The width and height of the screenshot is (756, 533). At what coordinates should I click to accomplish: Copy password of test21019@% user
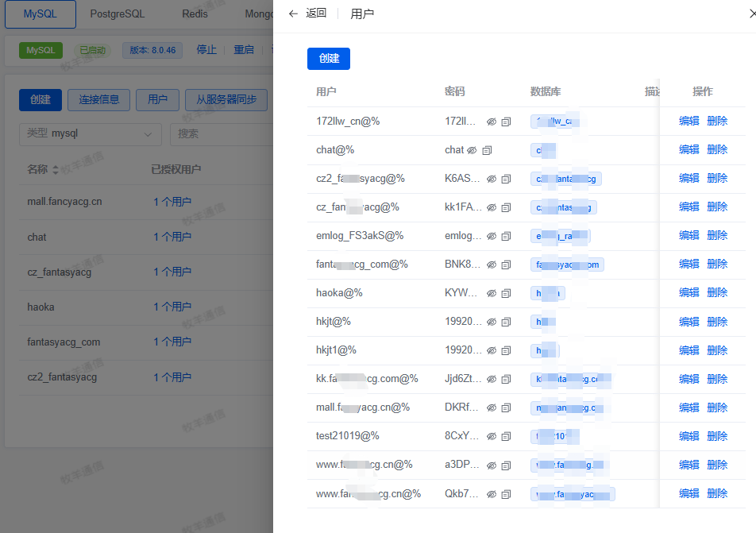coord(506,437)
